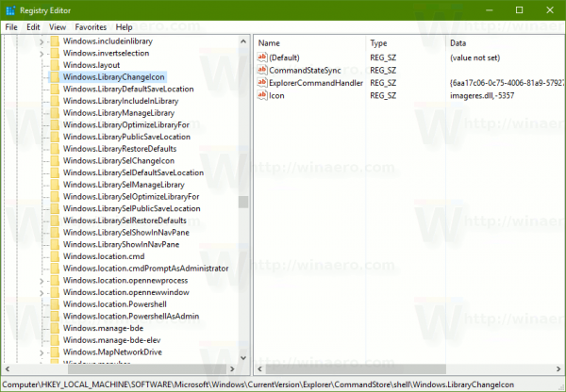Click the folder icon of Windows.LibraryOptimizeLibraryFor
566x392 pixels.
55,124
